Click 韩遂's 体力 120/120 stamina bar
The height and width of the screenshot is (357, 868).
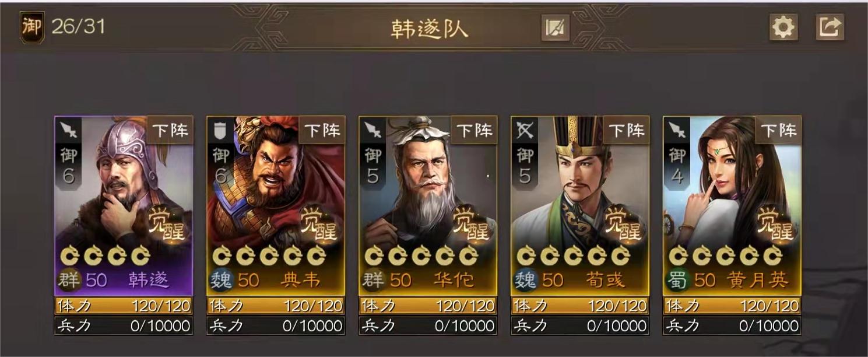(x=124, y=306)
